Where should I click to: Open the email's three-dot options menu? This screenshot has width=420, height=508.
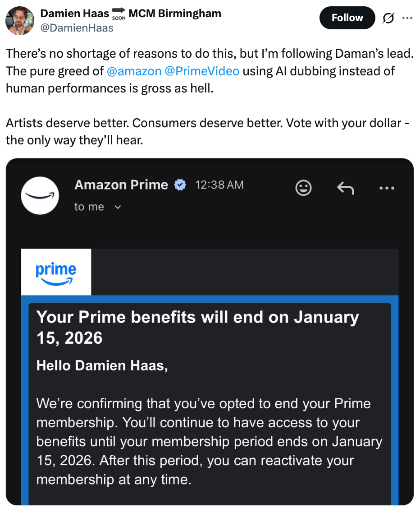(387, 188)
